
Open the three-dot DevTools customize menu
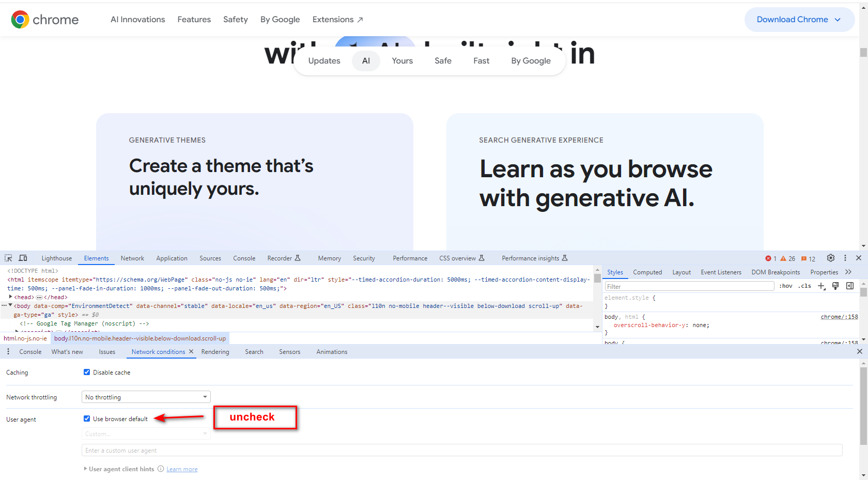click(845, 258)
